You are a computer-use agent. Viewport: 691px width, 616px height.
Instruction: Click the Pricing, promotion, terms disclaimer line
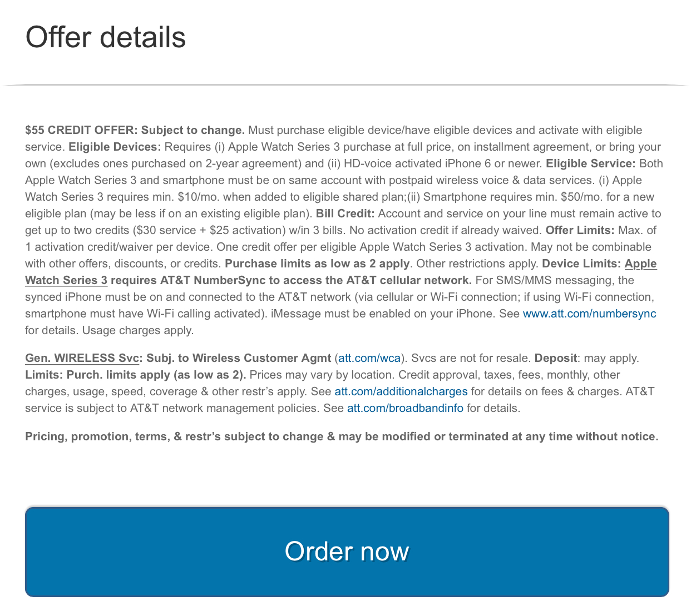tap(342, 436)
